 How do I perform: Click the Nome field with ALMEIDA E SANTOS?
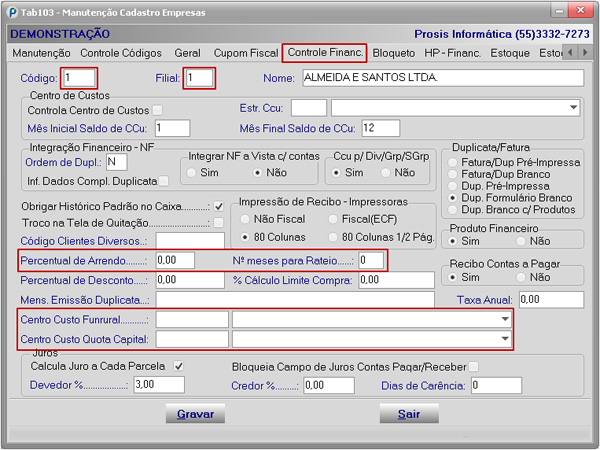click(443, 78)
